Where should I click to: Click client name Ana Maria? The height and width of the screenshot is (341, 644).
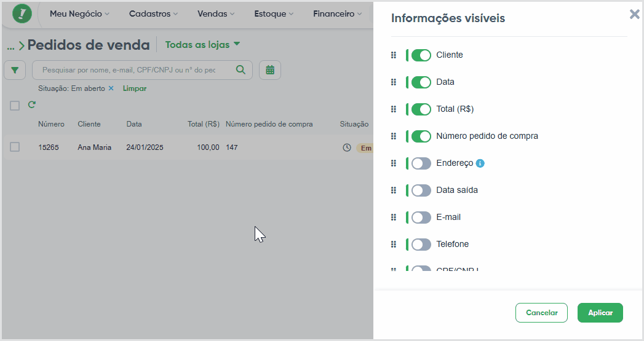pyautogui.click(x=95, y=147)
